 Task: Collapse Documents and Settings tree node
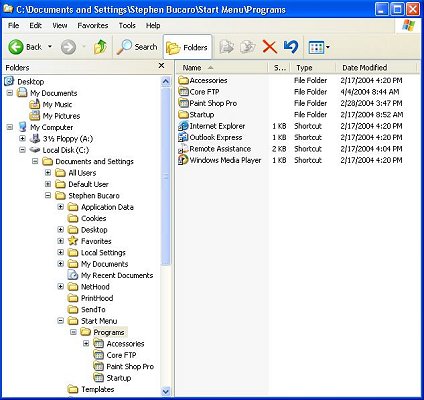click(35, 161)
